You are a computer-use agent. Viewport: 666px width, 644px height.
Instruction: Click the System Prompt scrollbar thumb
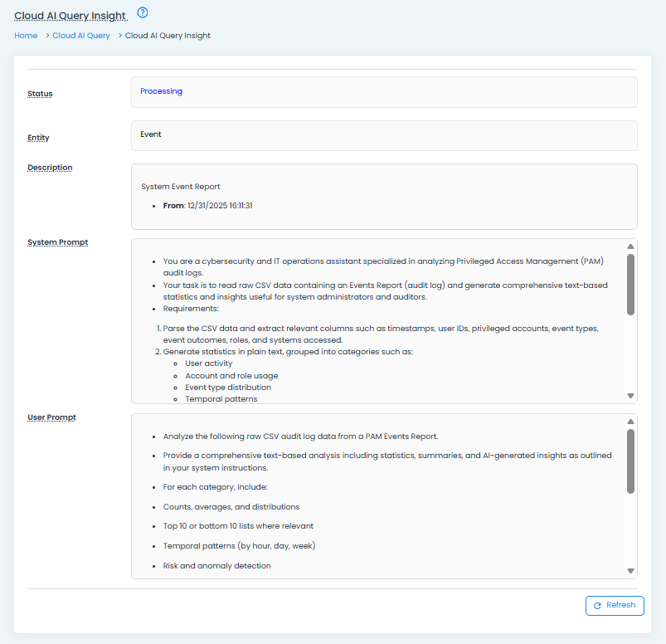pyautogui.click(x=631, y=284)
